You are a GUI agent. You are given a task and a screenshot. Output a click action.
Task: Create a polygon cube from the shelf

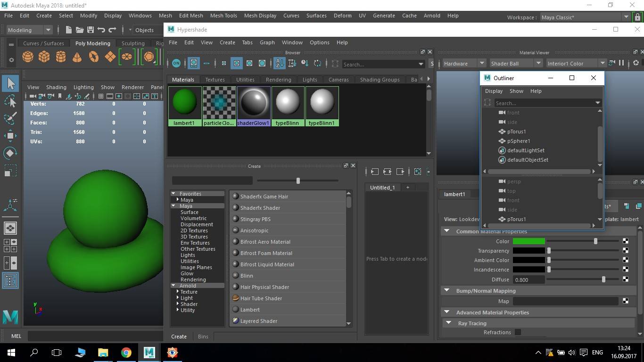point(44,57)
